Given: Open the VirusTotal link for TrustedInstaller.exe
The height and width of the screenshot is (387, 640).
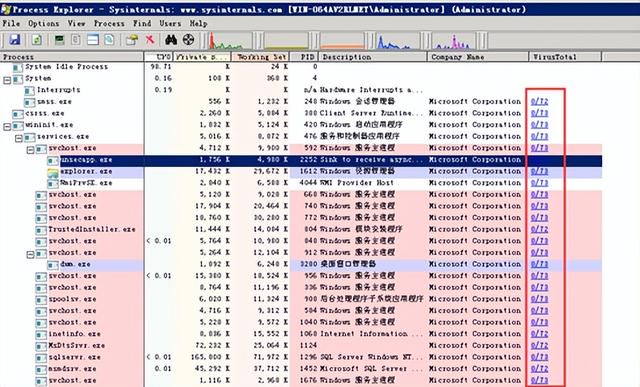Looking at the screenshot, I should click(x=539, y=229).
